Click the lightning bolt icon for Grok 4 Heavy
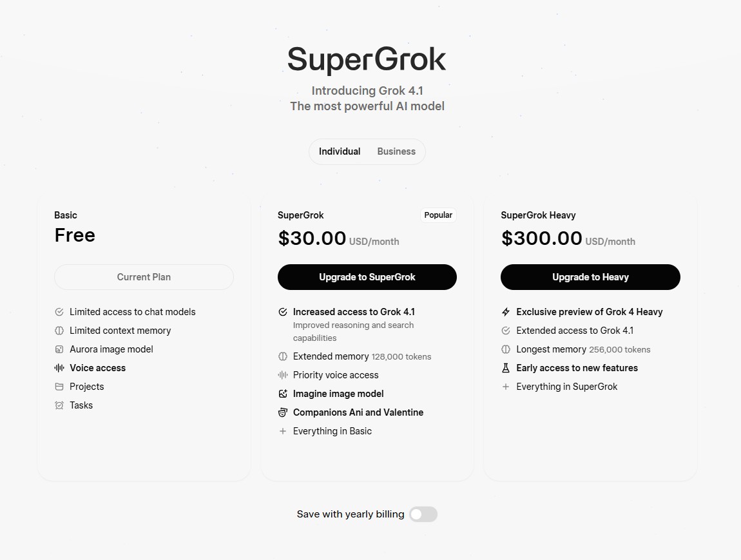Image resolution: width=741 pixels, height=560 pixels. pos(506,312)
